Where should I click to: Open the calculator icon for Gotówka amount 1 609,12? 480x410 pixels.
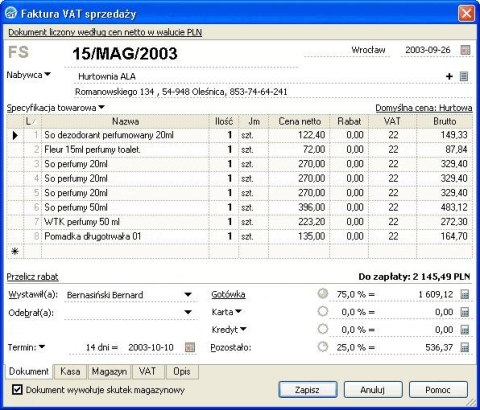465,294
